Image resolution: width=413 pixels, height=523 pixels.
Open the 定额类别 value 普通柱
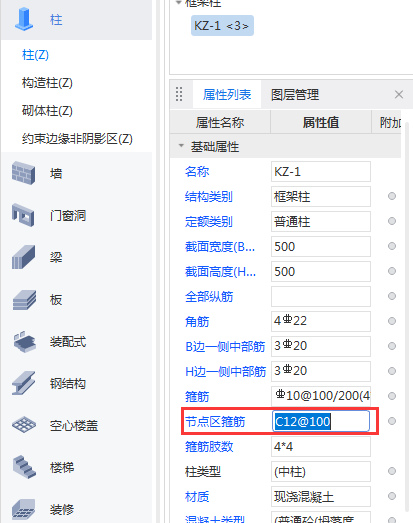321,221
